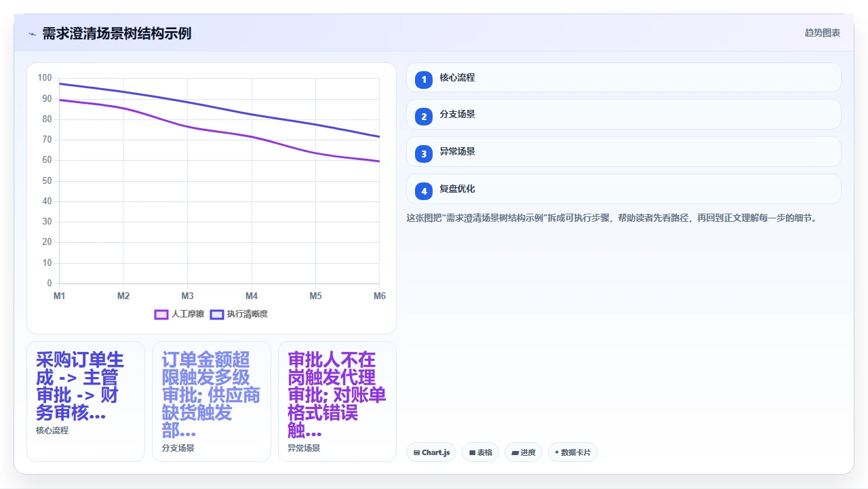Select step 4 复盘优化
This screenshot has width=868, height=489.
(623, 189)
